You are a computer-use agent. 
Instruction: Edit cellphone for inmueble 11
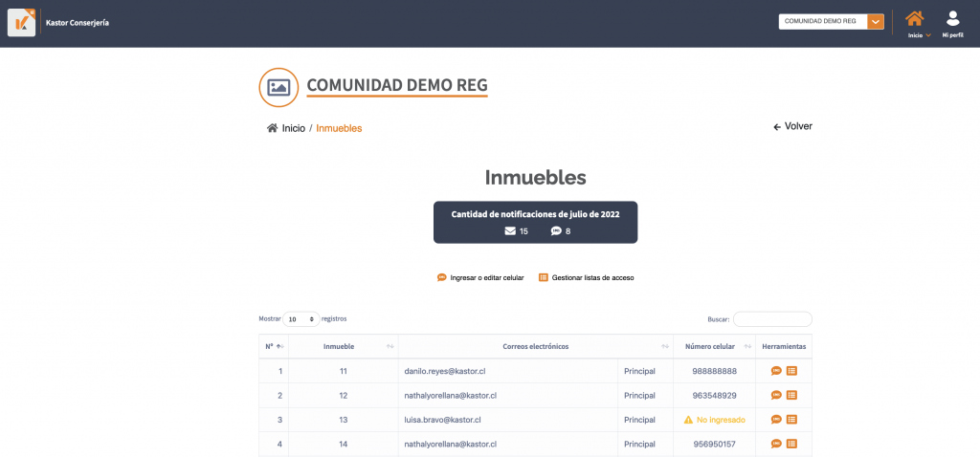tap(776, 371)
